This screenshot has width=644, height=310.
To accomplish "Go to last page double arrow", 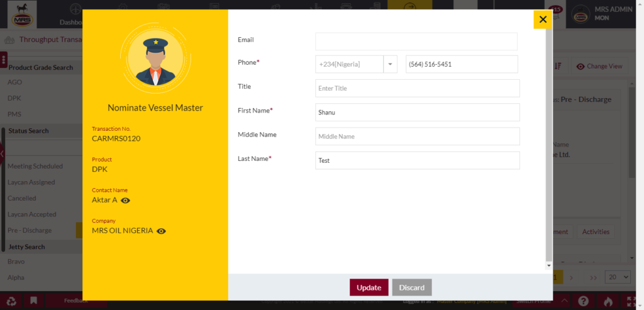I will click(x=593, y=277).
